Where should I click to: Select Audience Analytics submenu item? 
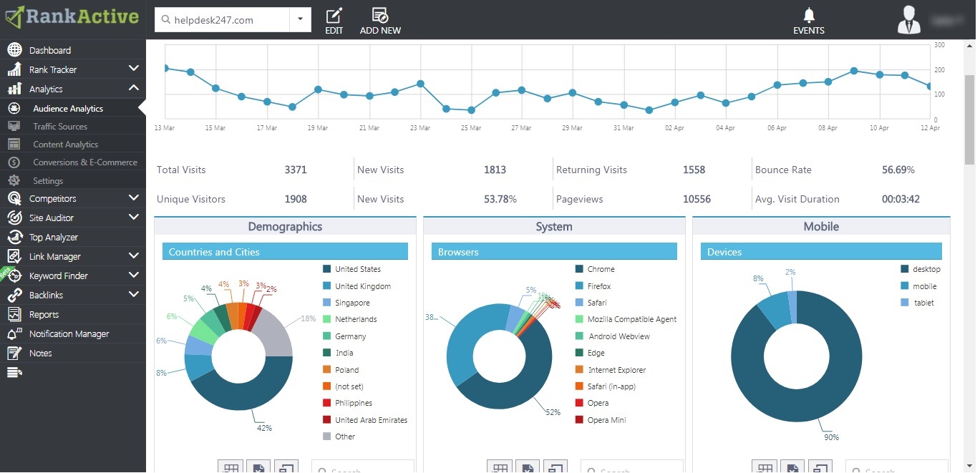(68, 109)
